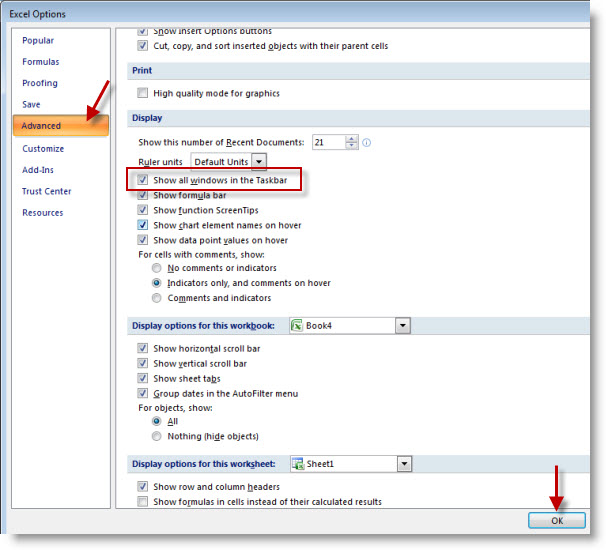
Task: Open the Customize options category
Action: pyautogui.click(x=43, y=149)
